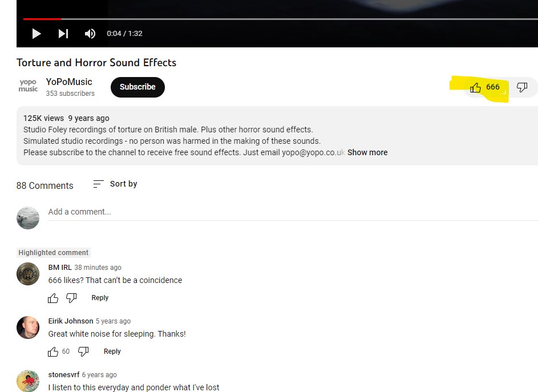This screenshot has height=392, width=538.
Task: Select the video title text
Action: pyautogui.click(x=96, y=62)
